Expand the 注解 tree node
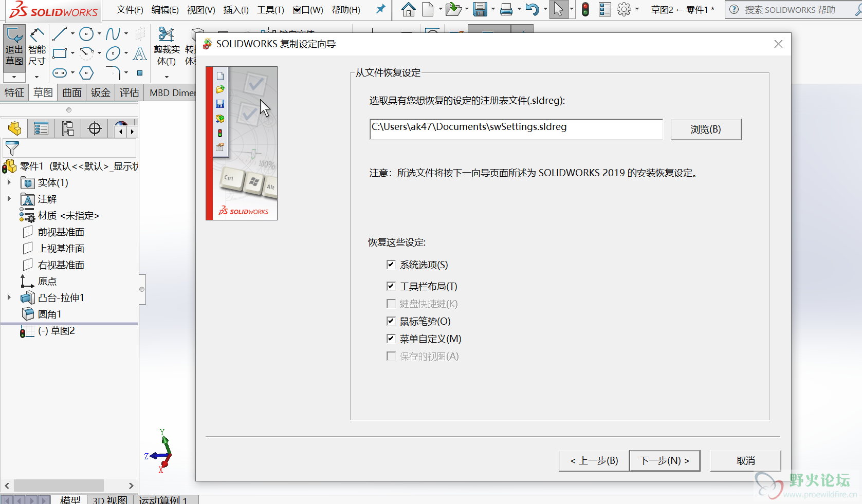This screenshot has height=504, width=862. pos(9,199)
